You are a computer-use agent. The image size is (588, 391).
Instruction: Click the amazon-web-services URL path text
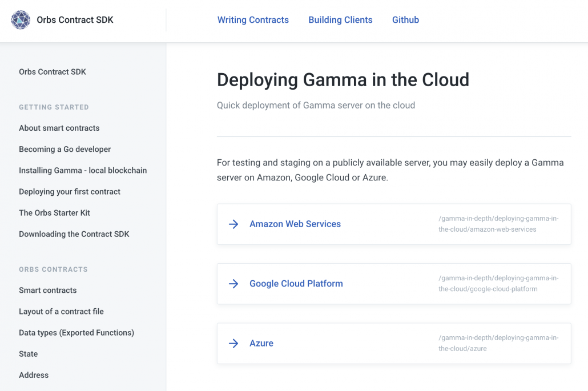point(498,224)
